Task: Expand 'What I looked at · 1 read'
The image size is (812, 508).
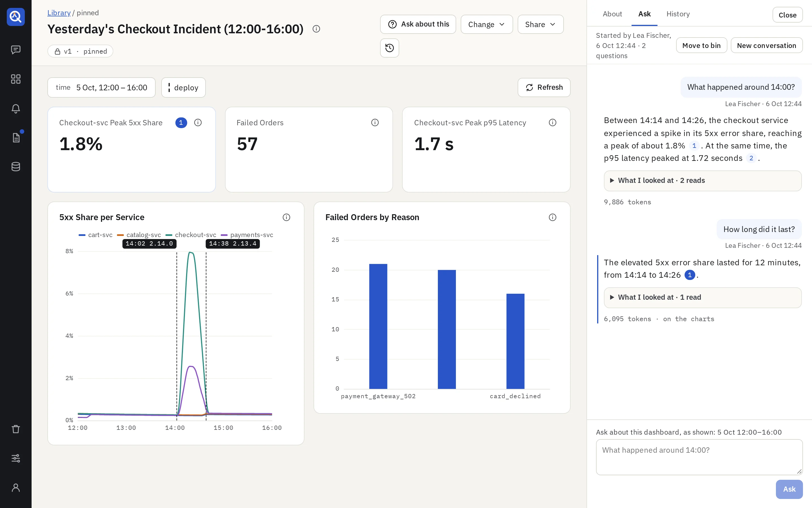Action: 702,297
